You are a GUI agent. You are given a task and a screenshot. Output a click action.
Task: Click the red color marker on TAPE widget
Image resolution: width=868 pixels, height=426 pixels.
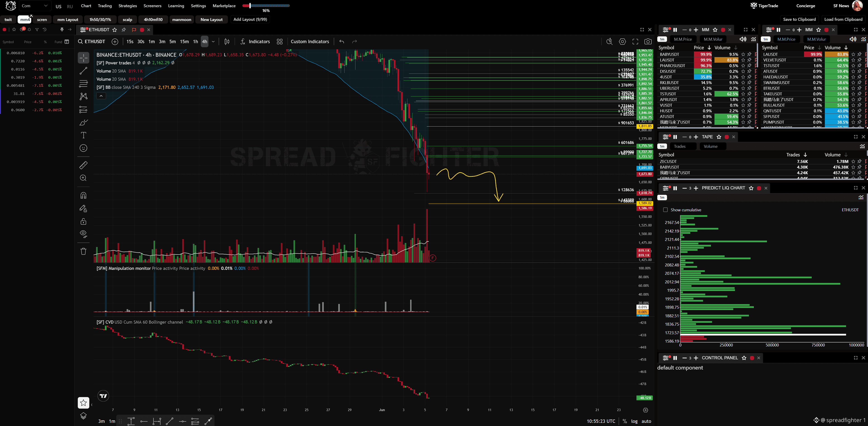[x=726, y=137]
